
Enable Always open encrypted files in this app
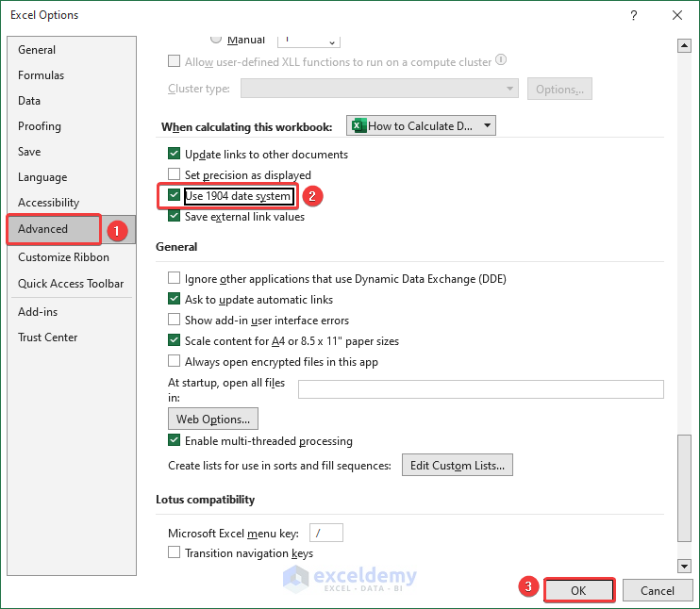pyautogui.click(x=175, y=360)
